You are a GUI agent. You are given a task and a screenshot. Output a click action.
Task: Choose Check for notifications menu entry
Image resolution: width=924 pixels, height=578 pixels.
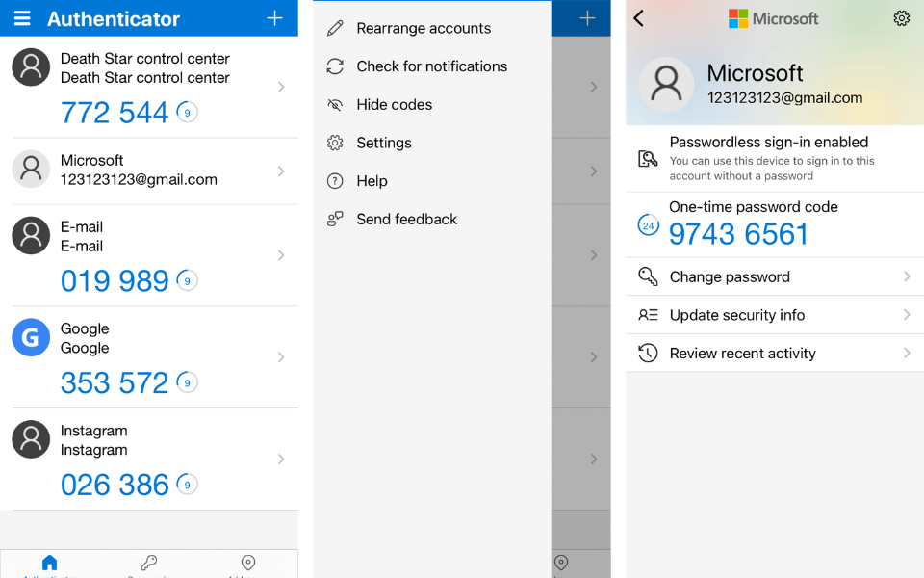[x=432, y=66]
